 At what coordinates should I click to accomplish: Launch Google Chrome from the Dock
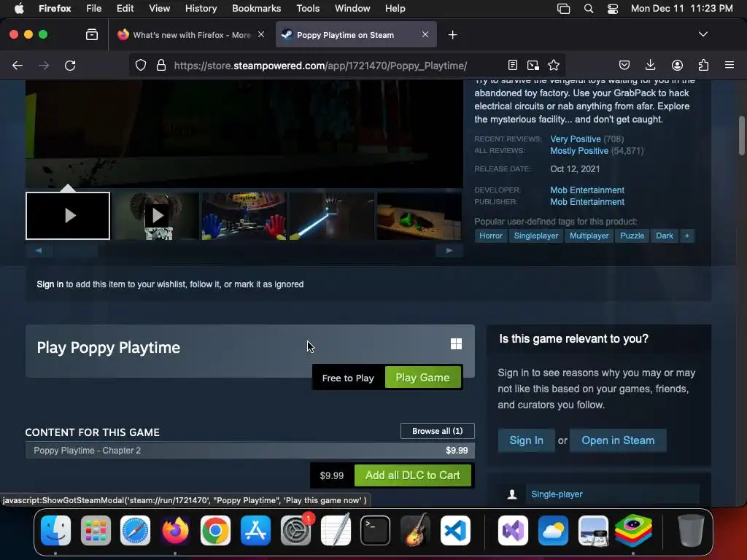click(x=215, y=531)
